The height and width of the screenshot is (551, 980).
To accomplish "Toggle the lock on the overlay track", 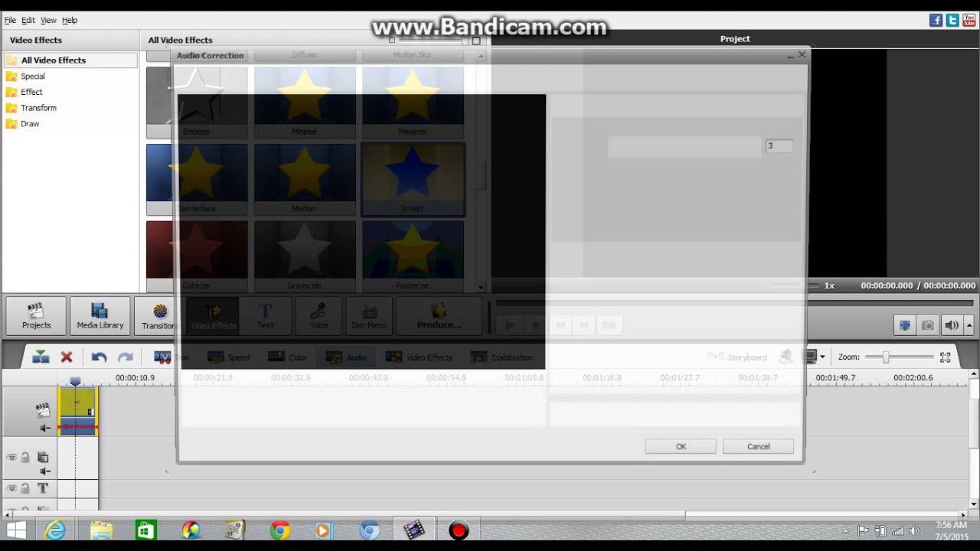I will [x=24, y=458].
